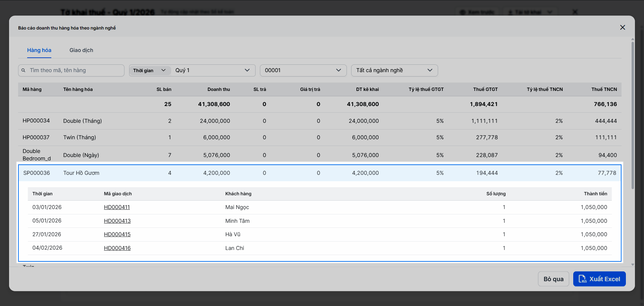The image size is (644, 306).
Task: Click total VAT value 1,894,421
Action: [x=484, y=104]
